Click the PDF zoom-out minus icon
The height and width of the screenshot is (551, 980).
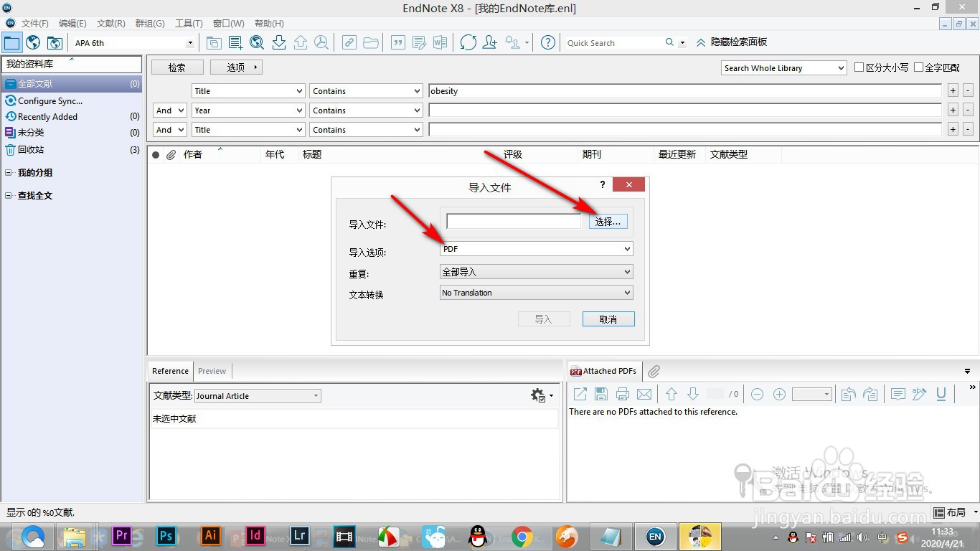(757, 394)
